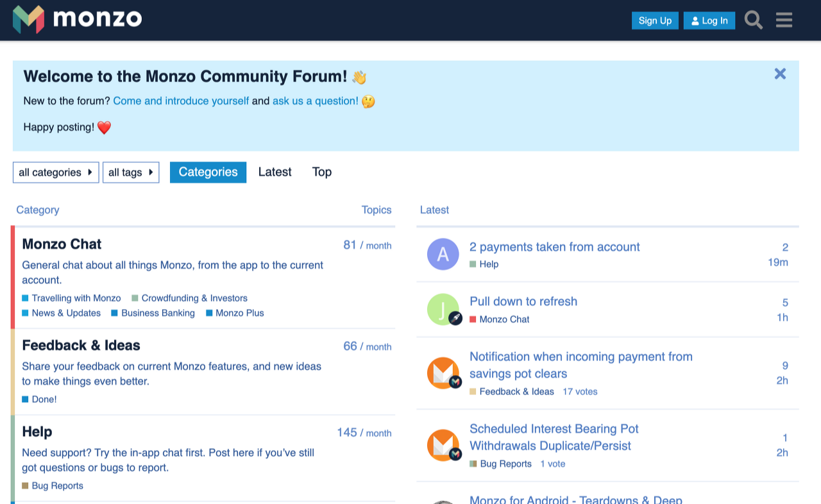Switch to the Top tab
Screen dimensions: 821x504
click(322, 172)
